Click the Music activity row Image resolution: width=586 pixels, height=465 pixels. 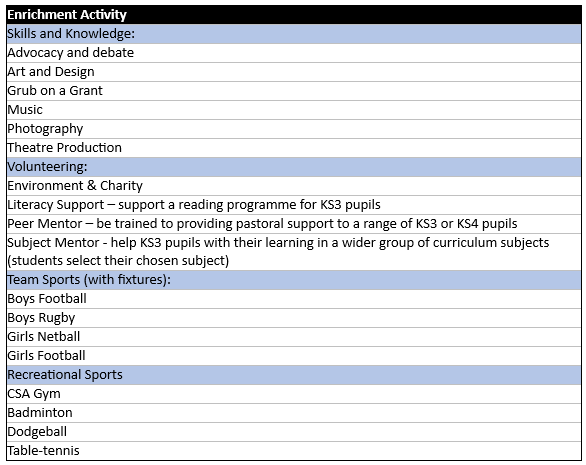click(x=294, y=110)
